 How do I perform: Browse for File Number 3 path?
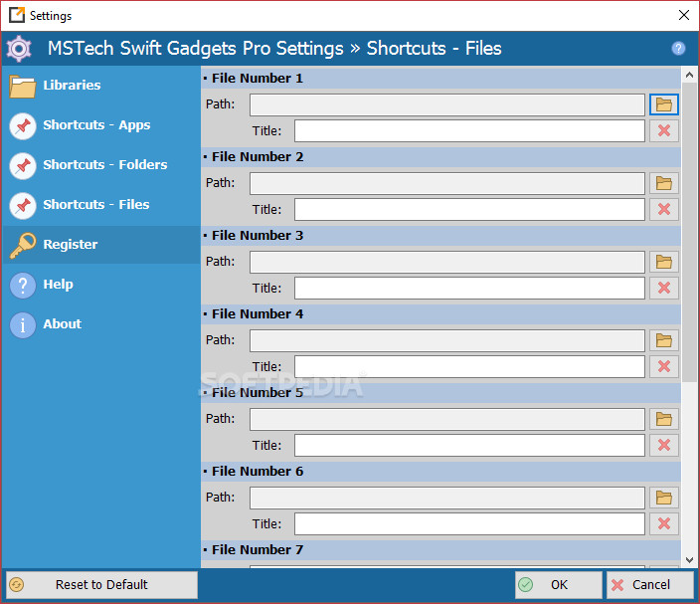(x=664, y=263)
